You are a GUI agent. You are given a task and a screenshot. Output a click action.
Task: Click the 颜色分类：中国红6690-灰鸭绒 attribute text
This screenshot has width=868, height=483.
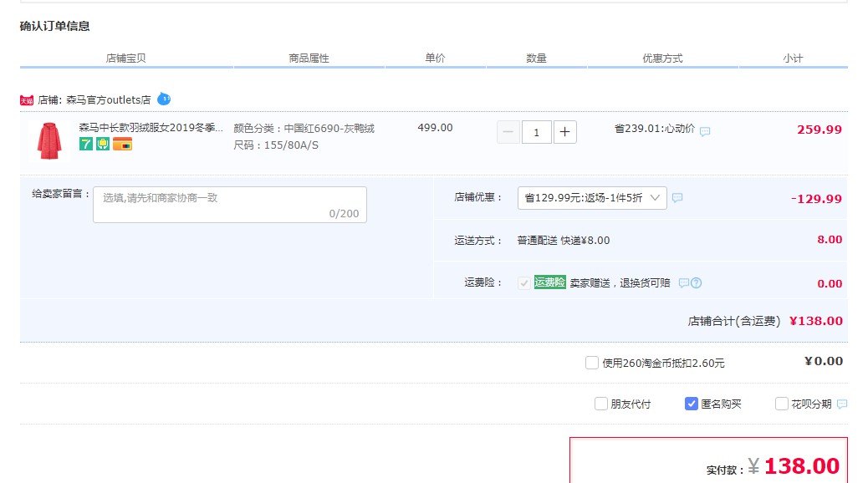point(304,129)
